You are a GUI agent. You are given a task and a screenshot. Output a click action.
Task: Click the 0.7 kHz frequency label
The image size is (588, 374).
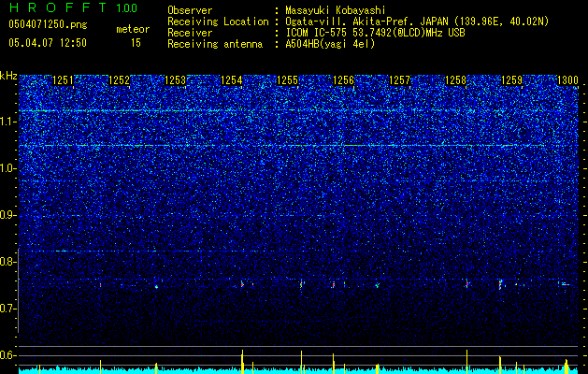click(8, 309)
